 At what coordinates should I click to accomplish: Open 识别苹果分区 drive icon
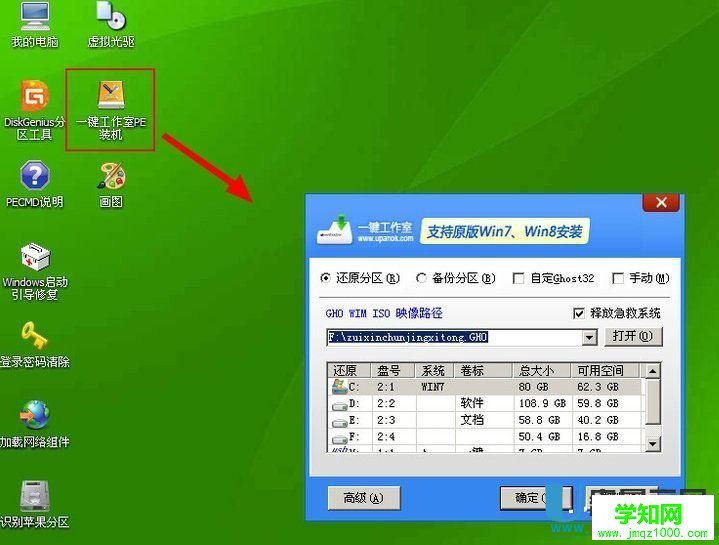pyautogui.click(x=35, y=504)
